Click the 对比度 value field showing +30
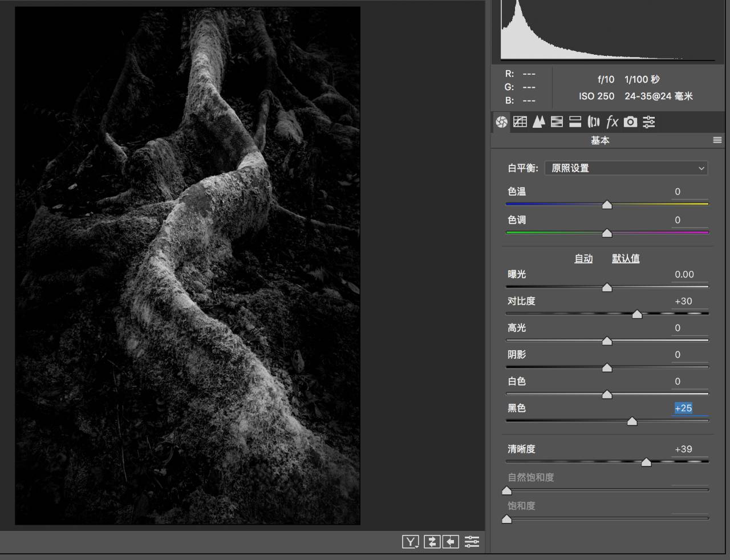Screen dimensions: 730x560 coord(690,302)
